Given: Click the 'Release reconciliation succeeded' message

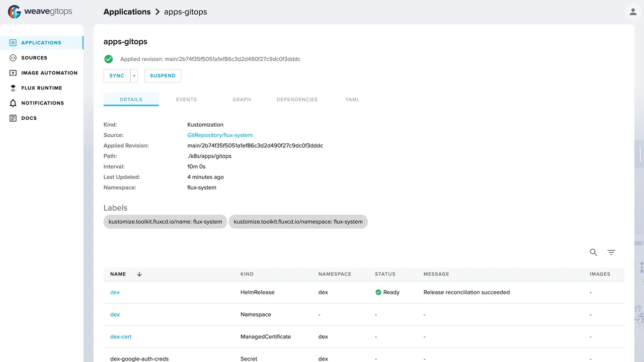Looking at the screenshot, I should tap(466, 292).
